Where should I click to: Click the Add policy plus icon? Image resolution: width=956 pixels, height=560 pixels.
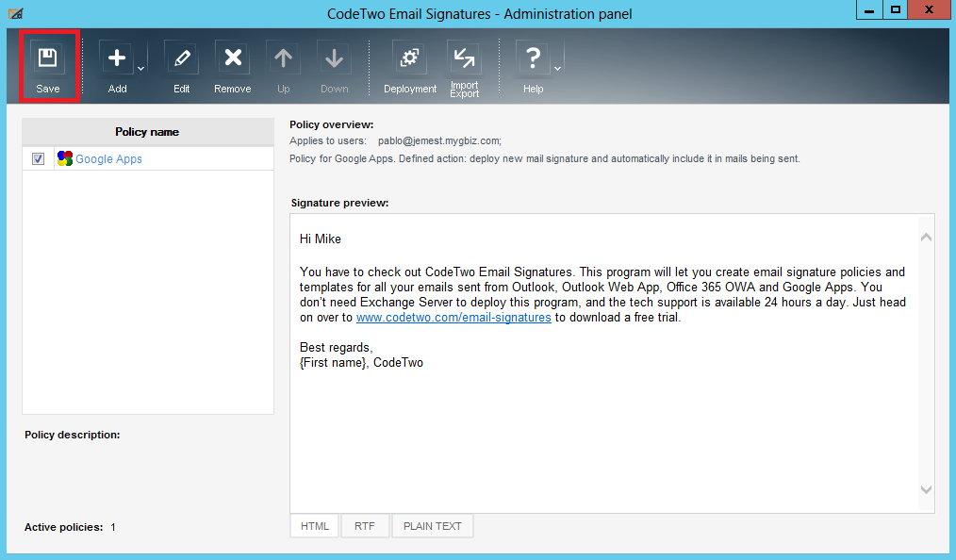(117, 58)
